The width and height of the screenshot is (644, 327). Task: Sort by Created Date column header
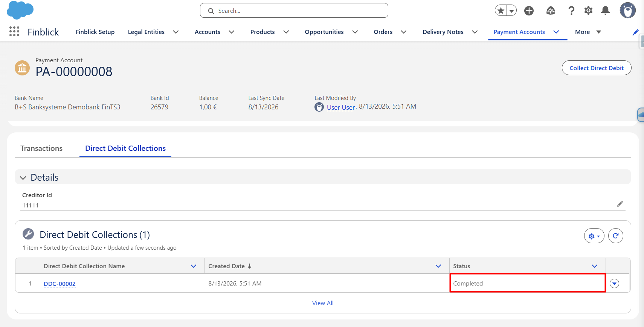(230, 266)
